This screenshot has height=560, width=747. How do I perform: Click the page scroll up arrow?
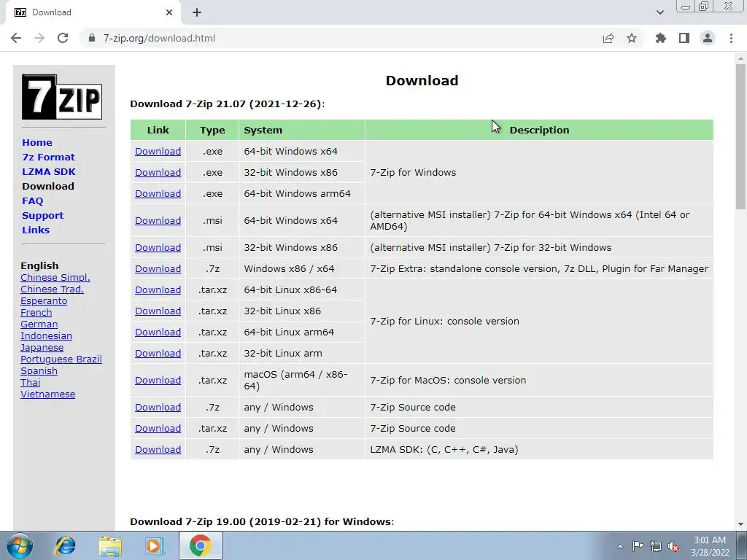pyautogui.click(x=740, y=58)
